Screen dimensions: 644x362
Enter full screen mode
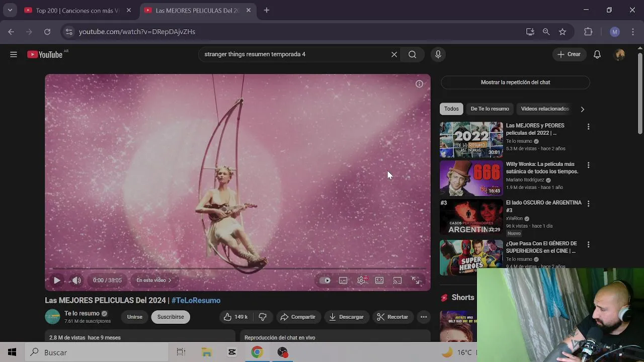(416, 281)
